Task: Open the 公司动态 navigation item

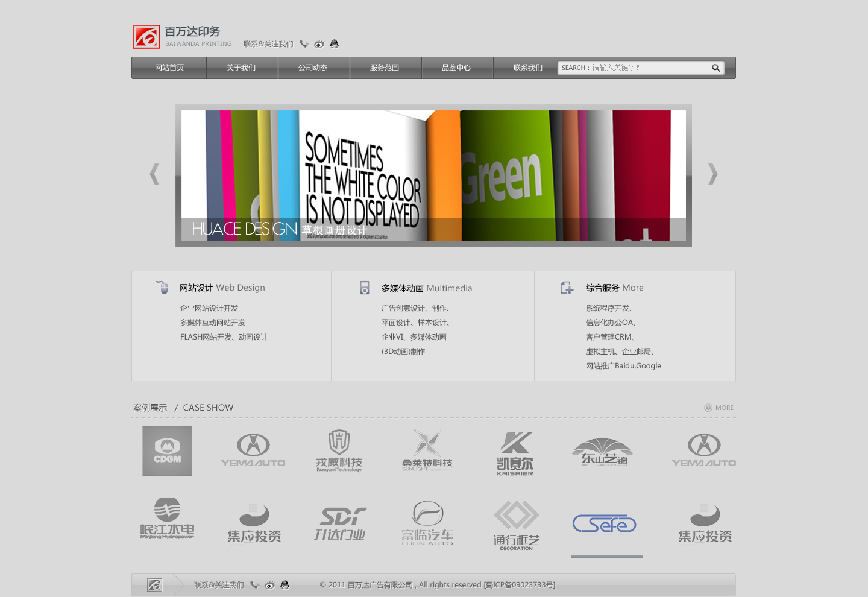Action: [313, 68]
